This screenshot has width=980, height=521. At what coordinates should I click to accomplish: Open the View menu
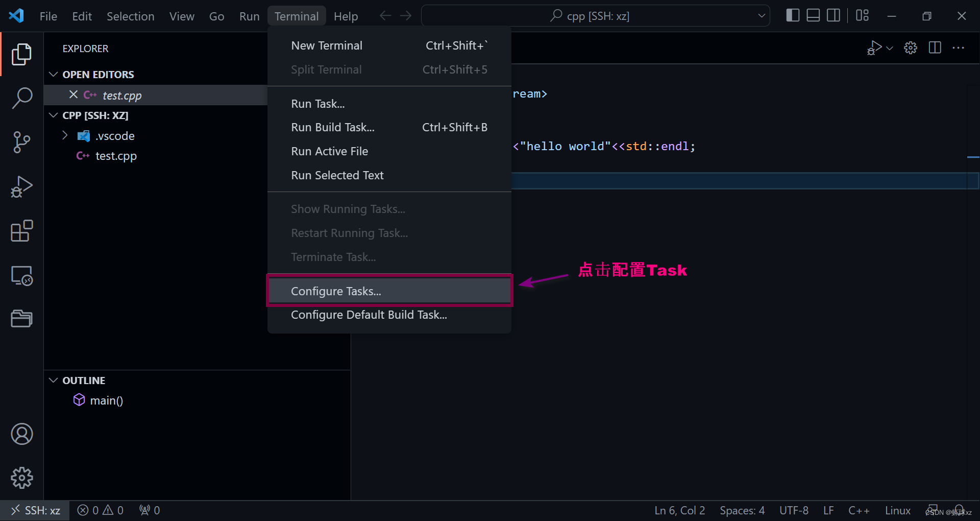tap(182, 16)
